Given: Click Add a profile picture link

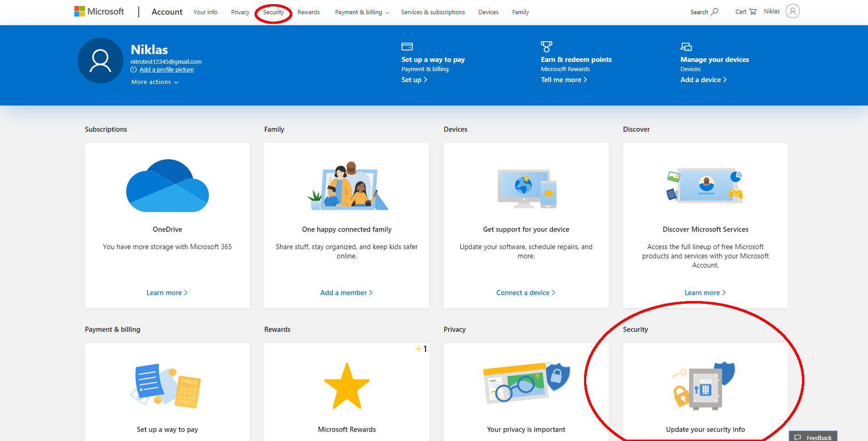Looking at the screenshot, I should [167, 70].
